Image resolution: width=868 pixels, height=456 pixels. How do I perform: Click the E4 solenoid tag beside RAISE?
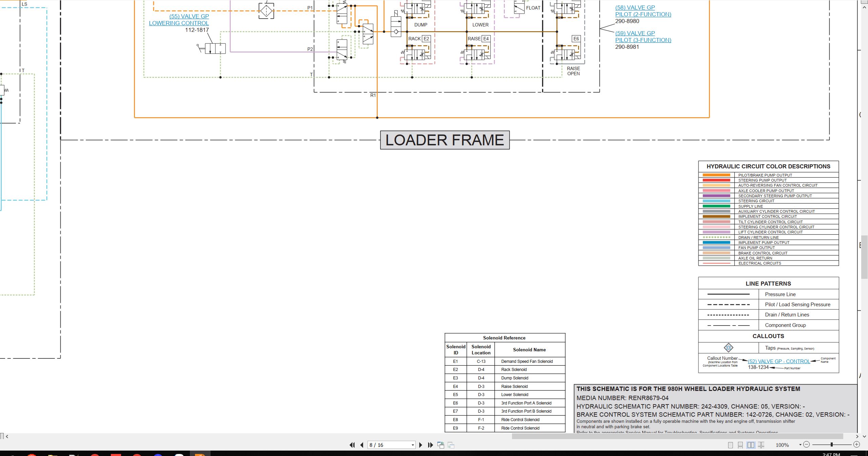[x=486, y=39]
